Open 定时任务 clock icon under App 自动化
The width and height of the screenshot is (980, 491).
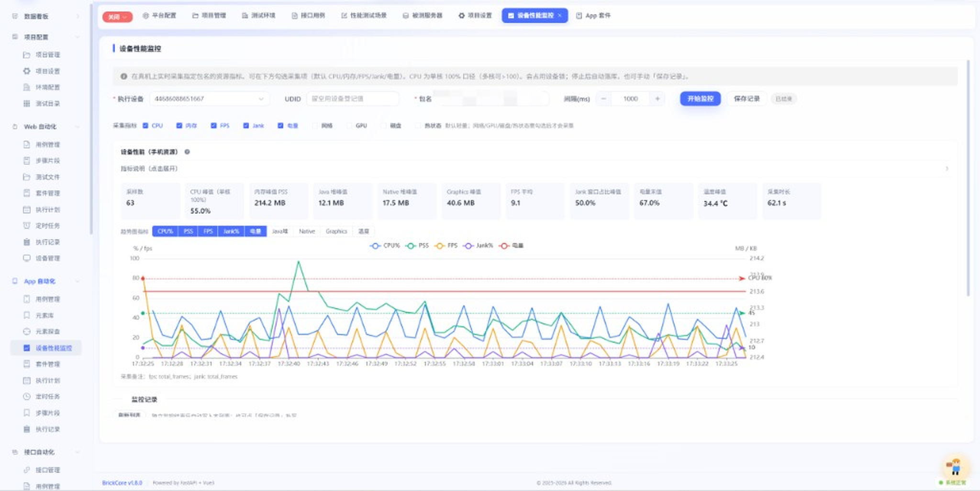[x=27, y=397]
